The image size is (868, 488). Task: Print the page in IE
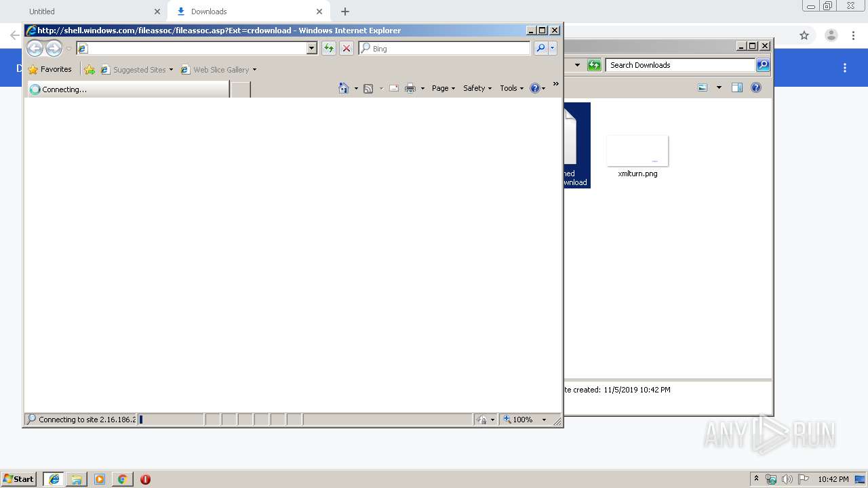tap(410, 88)
